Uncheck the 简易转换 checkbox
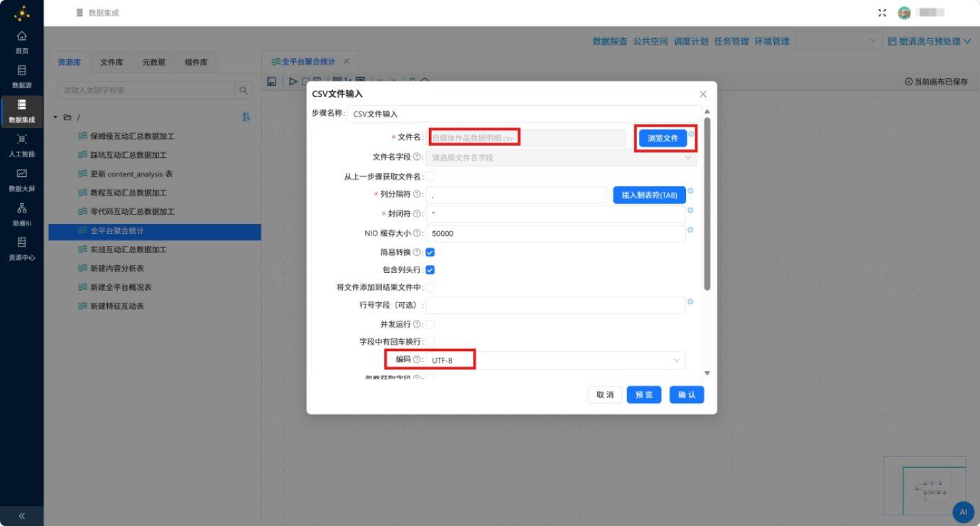Viewport: 980px width, 526px height. point(430,252)
